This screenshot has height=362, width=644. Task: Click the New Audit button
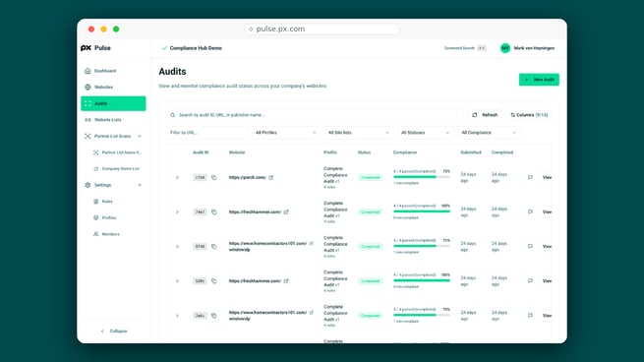coord(539,80)
